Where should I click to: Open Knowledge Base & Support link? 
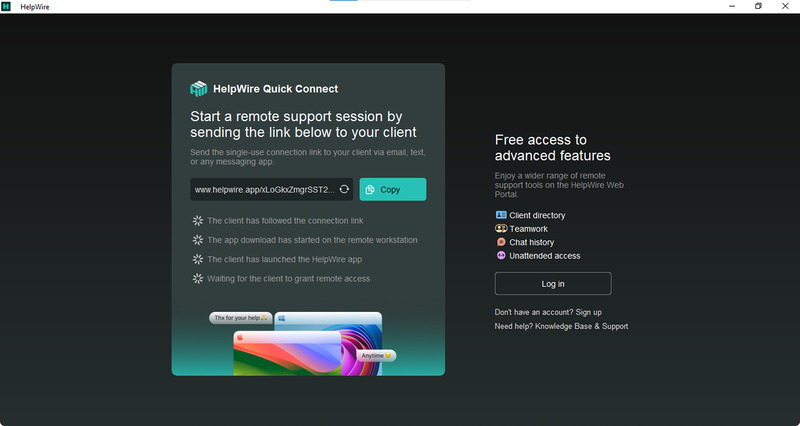tap(581, 326)
